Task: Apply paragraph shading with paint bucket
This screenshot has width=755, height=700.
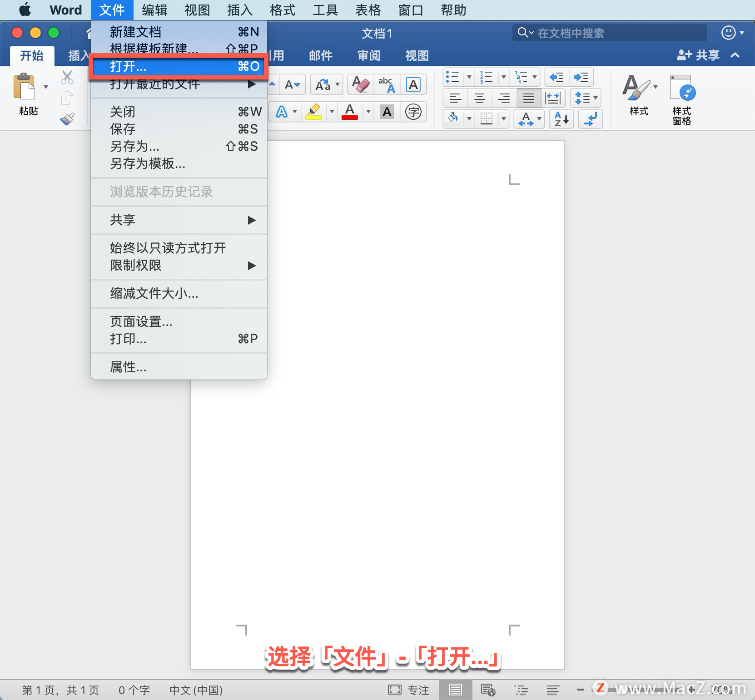Action: pos(452,119)
